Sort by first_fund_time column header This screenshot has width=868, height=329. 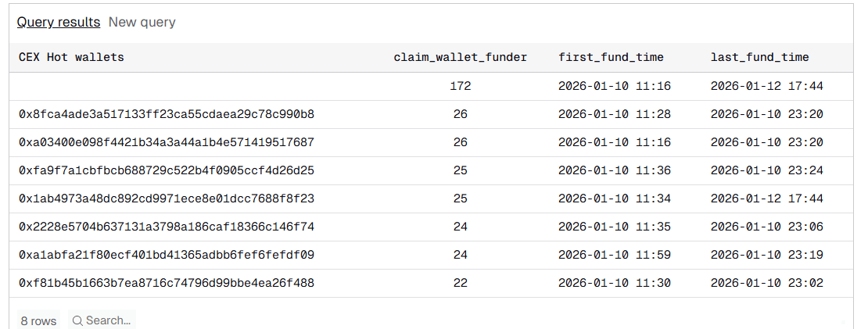point(611,57)
